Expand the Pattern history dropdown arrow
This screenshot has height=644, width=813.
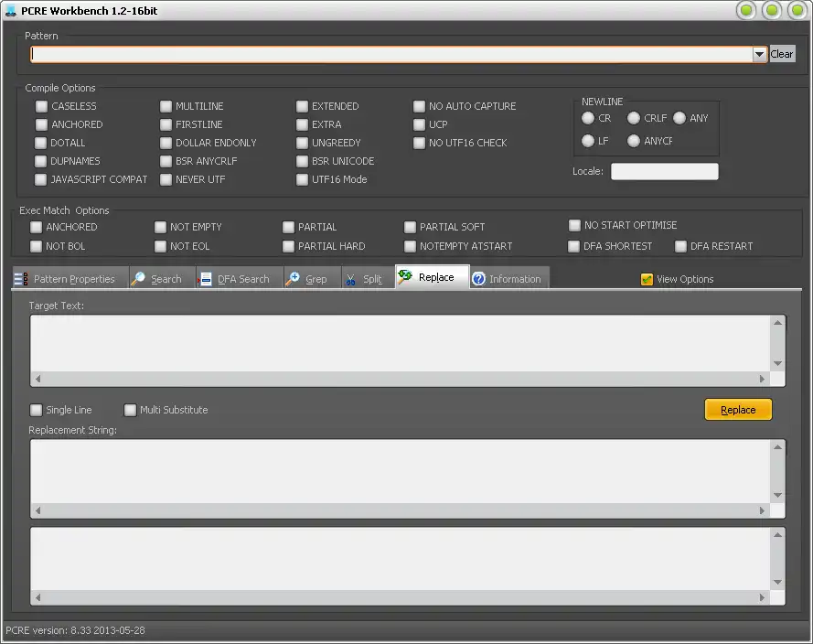tap(759, 54)
